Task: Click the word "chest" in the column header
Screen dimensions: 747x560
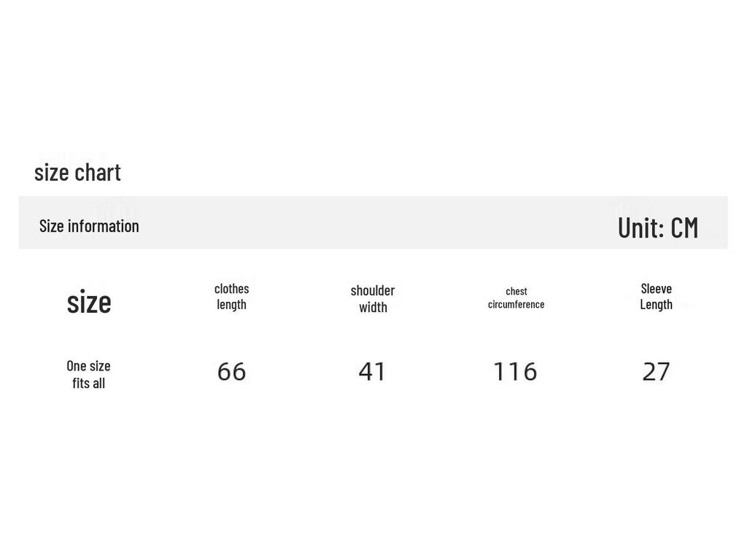Action: click(516, 291)
